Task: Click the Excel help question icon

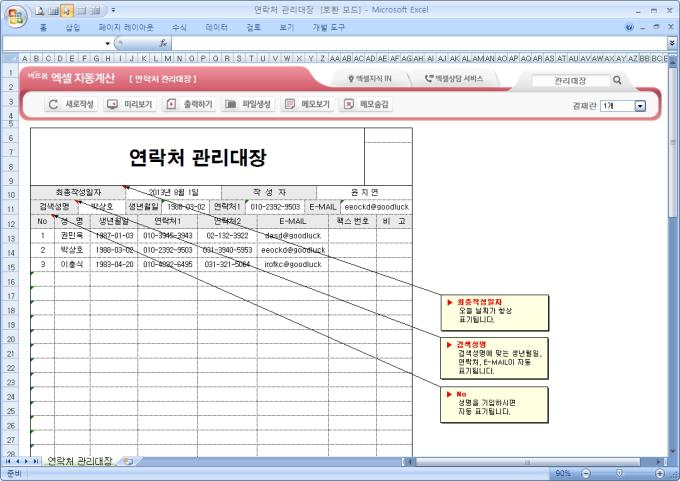Action: click(629, 27)
